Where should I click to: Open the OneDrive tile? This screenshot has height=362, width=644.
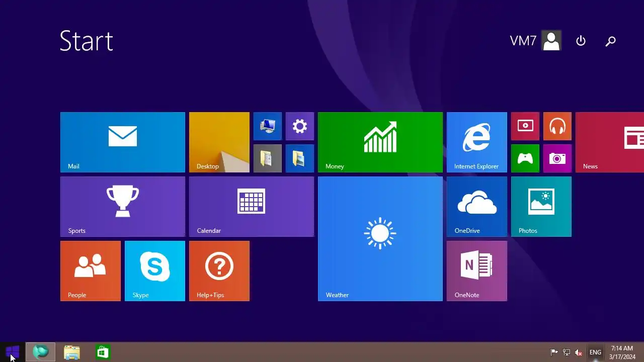477,207
